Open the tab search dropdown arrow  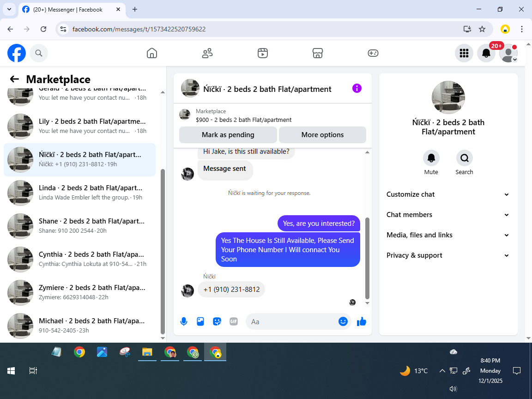9,10
